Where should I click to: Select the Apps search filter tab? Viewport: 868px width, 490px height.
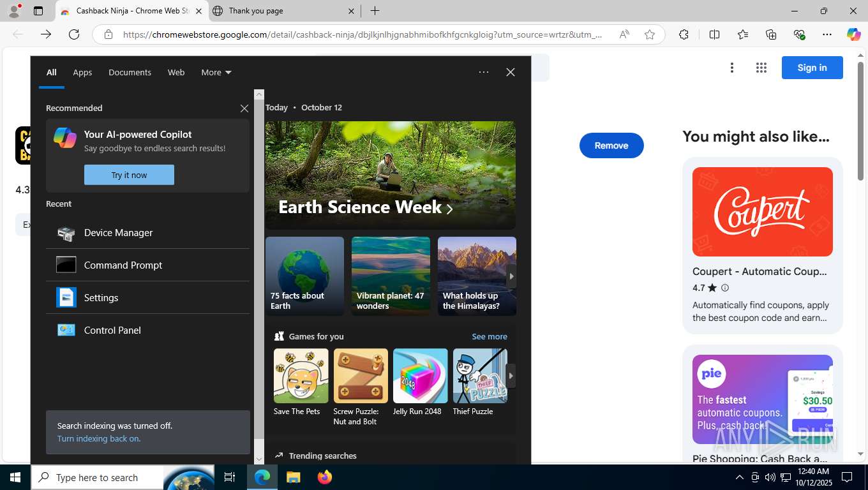click(82, 72)
